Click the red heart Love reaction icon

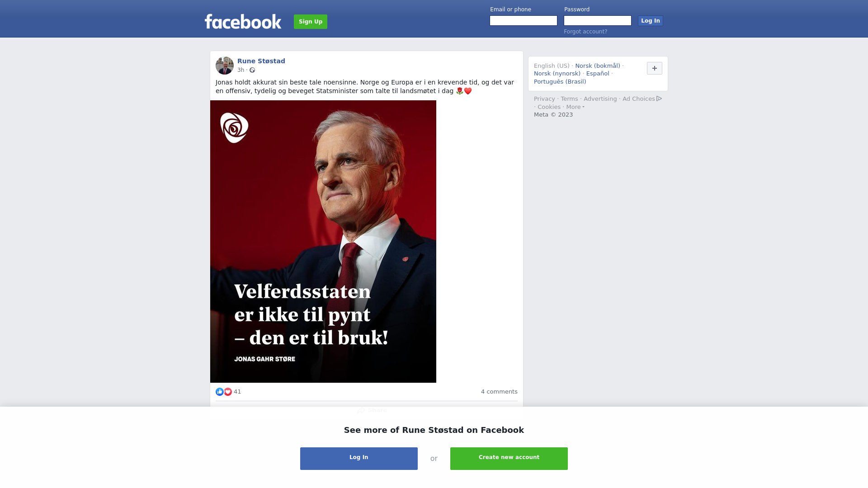point(228,392)
